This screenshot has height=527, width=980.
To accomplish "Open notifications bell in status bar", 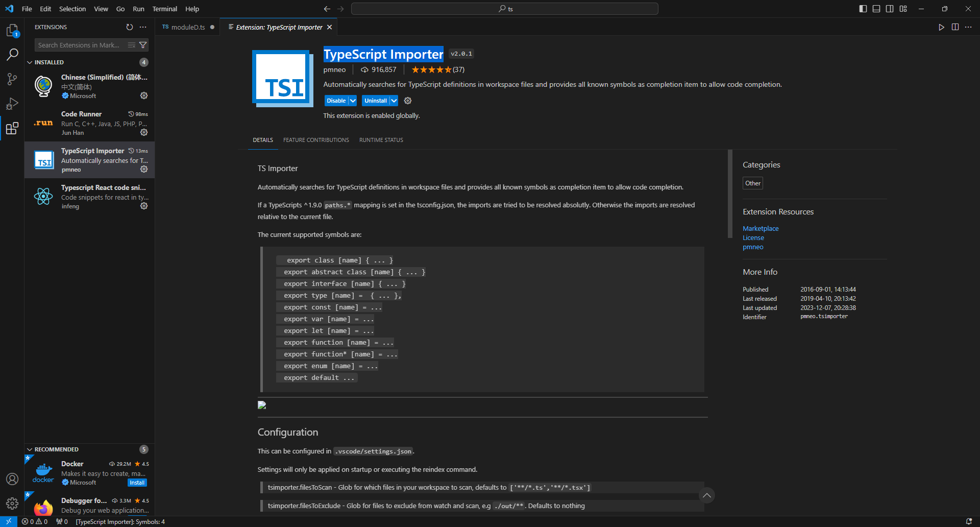I will point(969,521).
